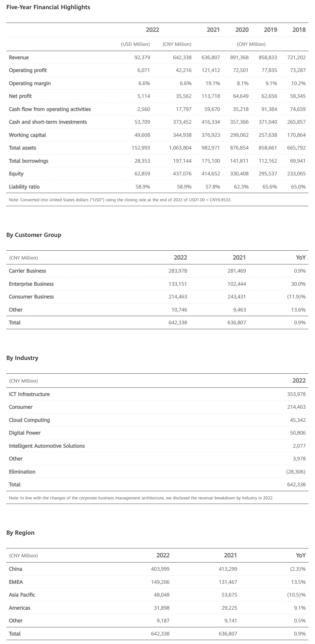Select the "Enterprise Business" row label
The height and width of the screenshot is (644, 315).
click(31, 284)
